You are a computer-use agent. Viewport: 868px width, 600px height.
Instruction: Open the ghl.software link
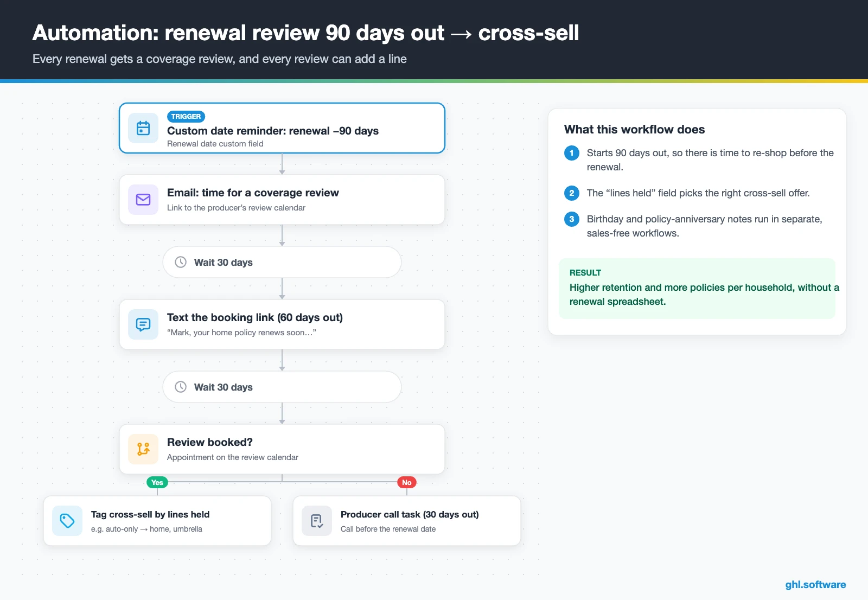815,584
